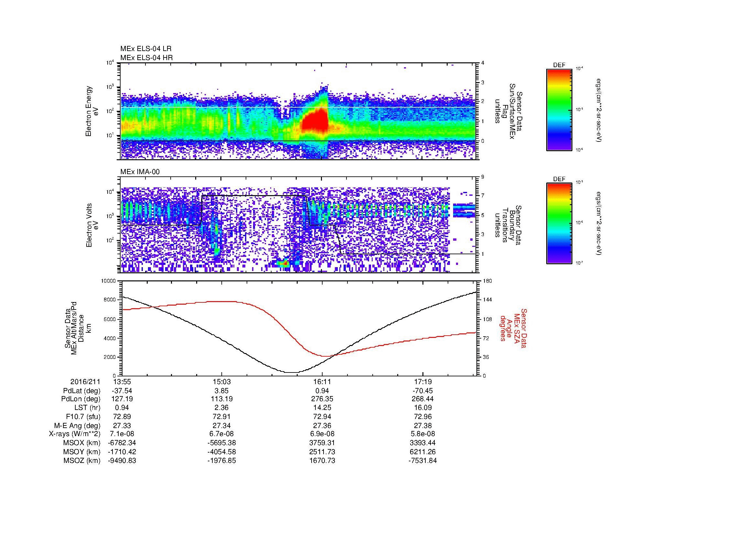The height and width of the screenshot is (534, 756).
Task: Click the 15:03 time tick label
Action: point(222,382)
